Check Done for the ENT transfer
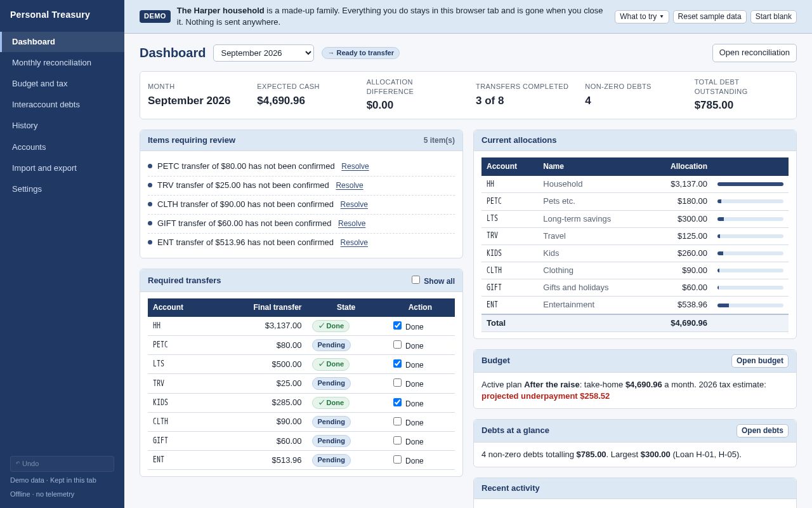Screen dimensions: 812x508 (x=397, y=460)
